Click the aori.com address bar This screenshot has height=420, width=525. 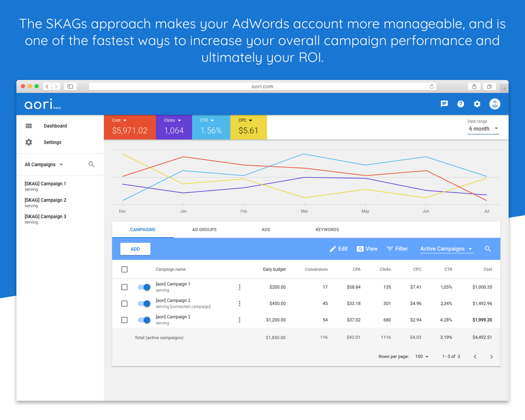[x=262, y=87]
